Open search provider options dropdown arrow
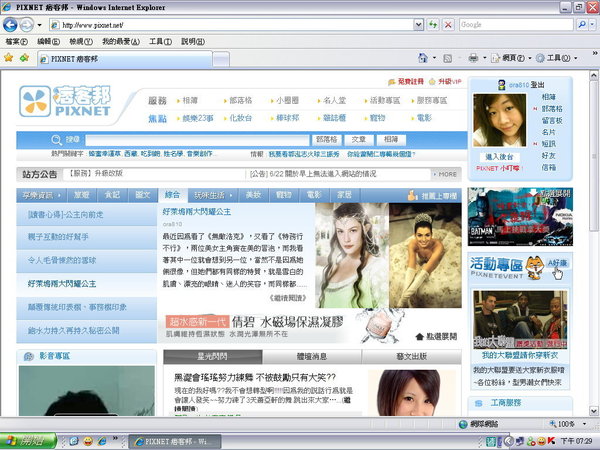 [x=592, y=25]
